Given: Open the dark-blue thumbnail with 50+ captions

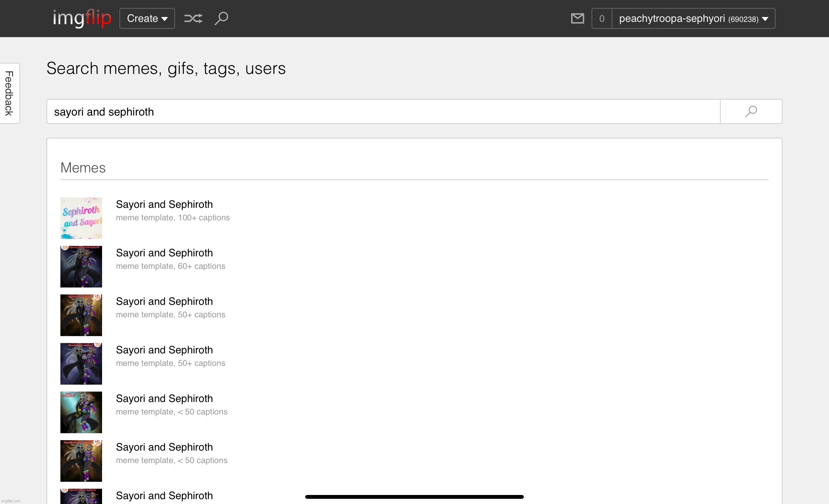Looking at the screenshot, I should coord(81,364).
